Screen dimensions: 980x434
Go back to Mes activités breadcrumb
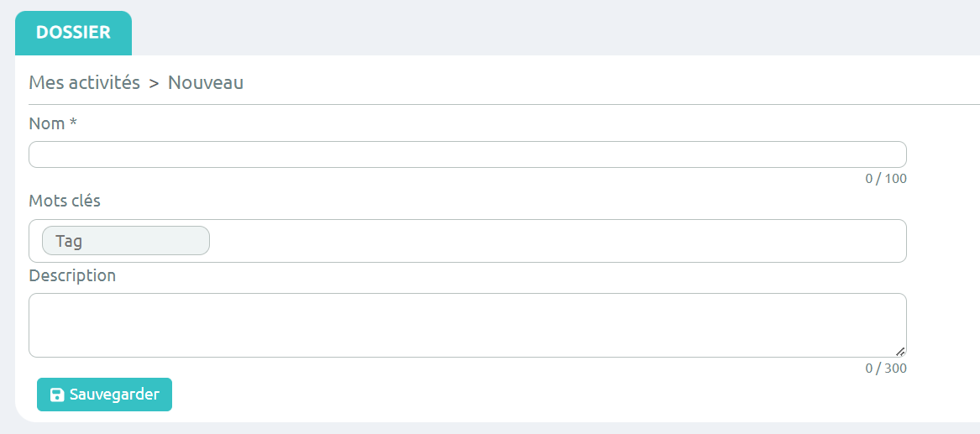[x=84, y=82]
